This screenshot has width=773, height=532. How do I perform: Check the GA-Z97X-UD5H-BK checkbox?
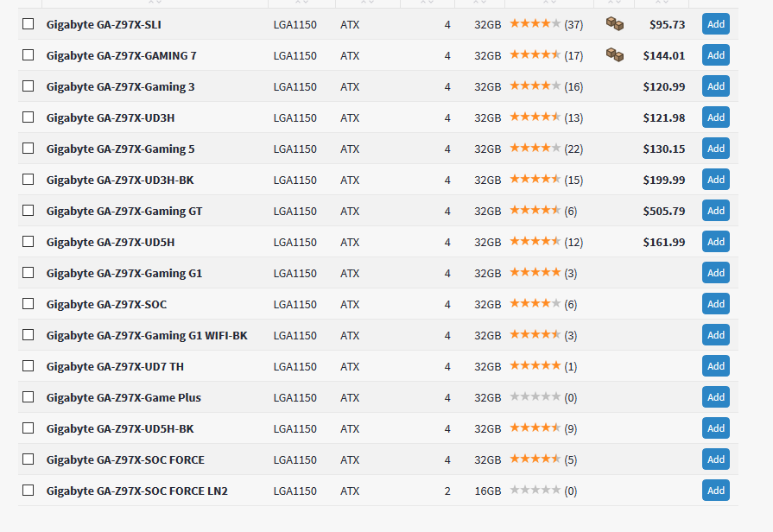29,427
